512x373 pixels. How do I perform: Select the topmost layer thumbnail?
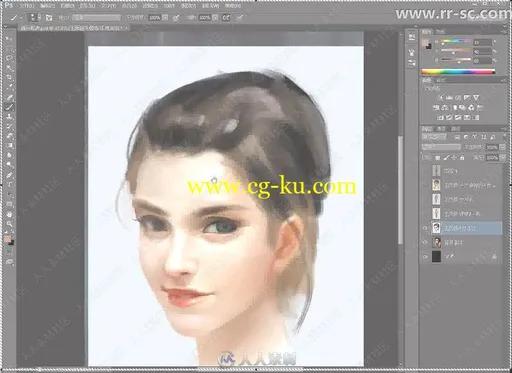[x=436, y=171]
